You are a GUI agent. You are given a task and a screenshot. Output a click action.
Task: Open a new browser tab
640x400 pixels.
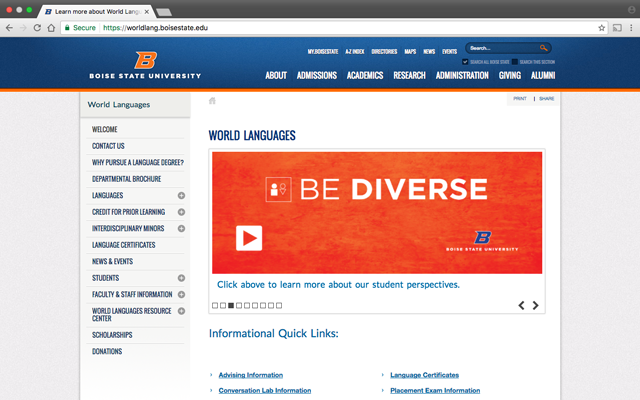pyautogui.click(x=164, y=12)
